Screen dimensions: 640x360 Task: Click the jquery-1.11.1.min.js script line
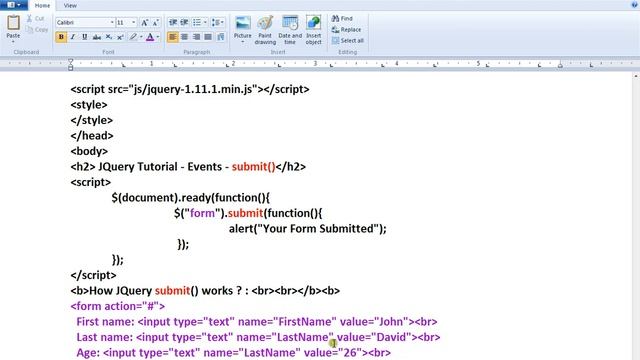190,89
